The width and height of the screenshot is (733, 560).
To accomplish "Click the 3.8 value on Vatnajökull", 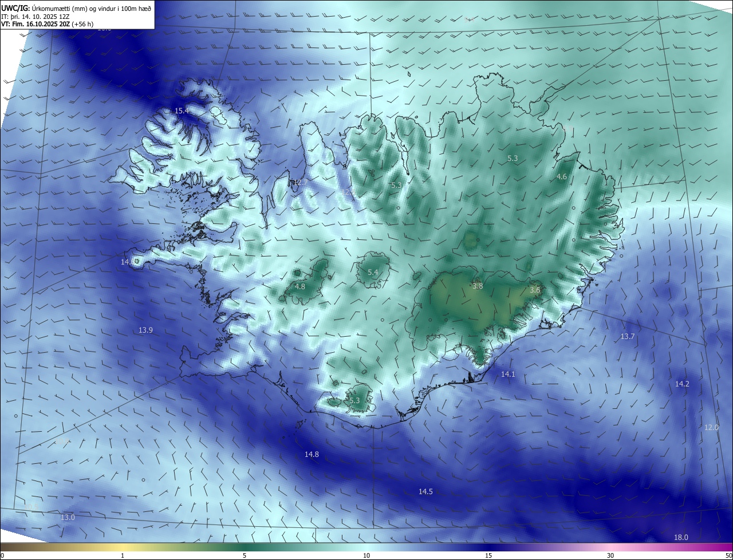I will point(478,286).
